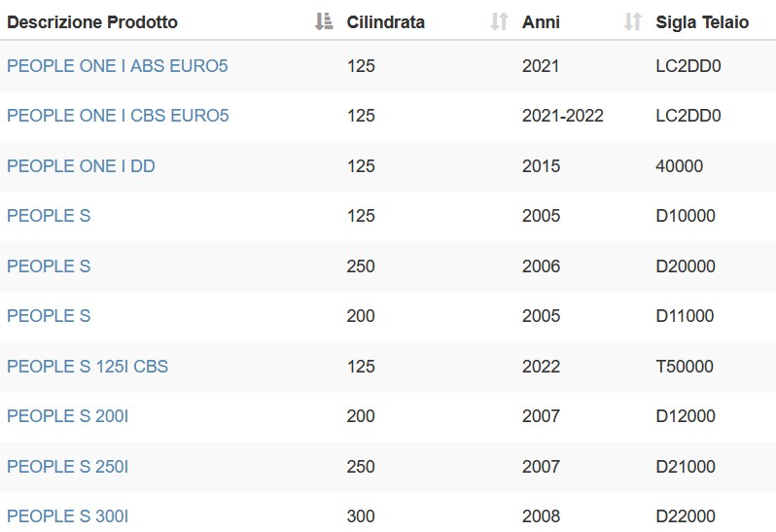Click the Sigla Telaio column header
This screenshot has height=532, width=776.
tap(702, 22)
